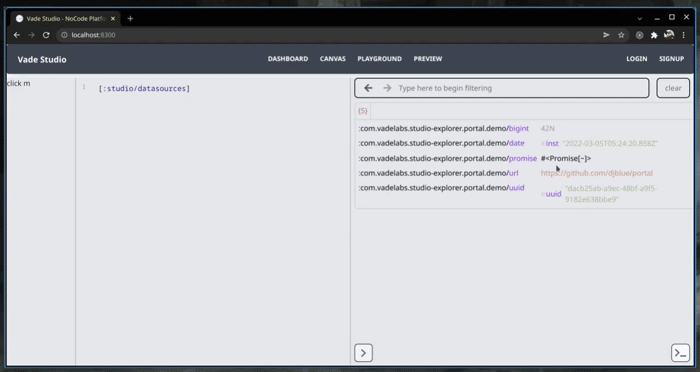Open the Canvas nav item
This screenshot has height=372, width=700.
(x=333, y=59)
